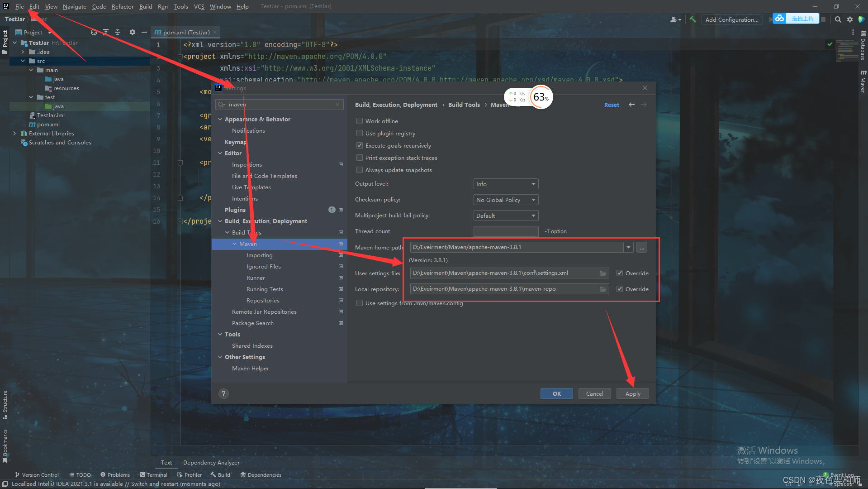Viewport: 868px width, 489px height.
Task: Click inspection green checkmark in editor
Action: (x=830, y=44)
